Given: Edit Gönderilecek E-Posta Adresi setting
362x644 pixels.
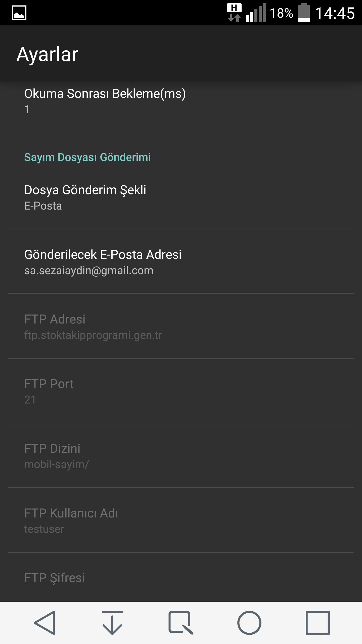Looking at the screenshot, I should click(x=181, y=262).
